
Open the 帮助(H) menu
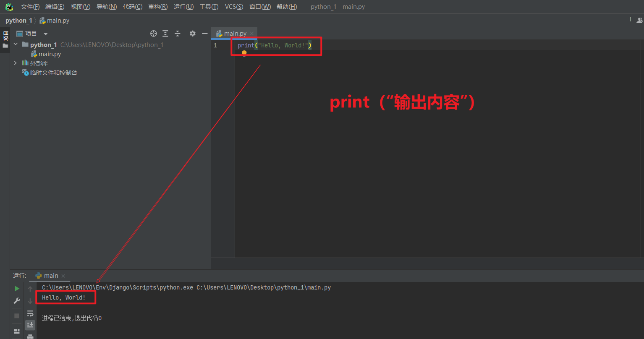[287, 7]
